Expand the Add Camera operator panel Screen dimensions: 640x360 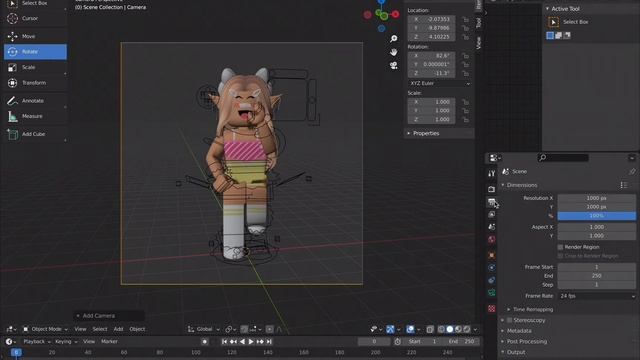click(x=109, y=316)
